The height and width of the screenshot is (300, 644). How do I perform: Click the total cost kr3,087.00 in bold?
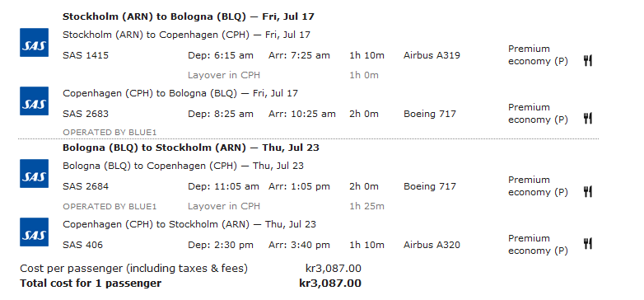click(x=330, y=284)
